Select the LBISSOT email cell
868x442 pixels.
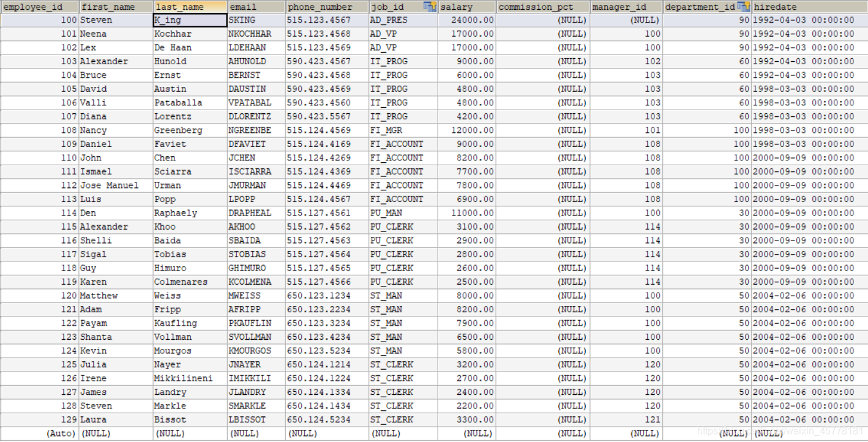[256, 419]
